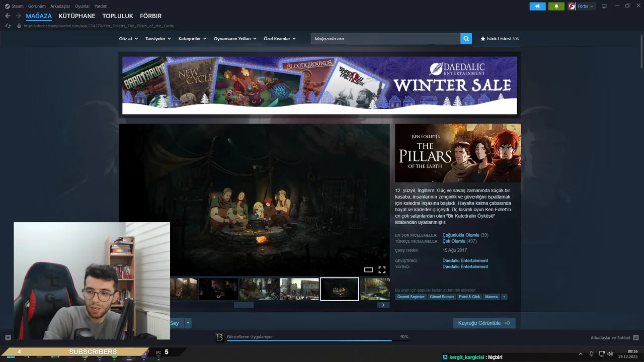644x362 pixels.
Task: Open the FÖRBIR profile tab
Action: point(150,16)
